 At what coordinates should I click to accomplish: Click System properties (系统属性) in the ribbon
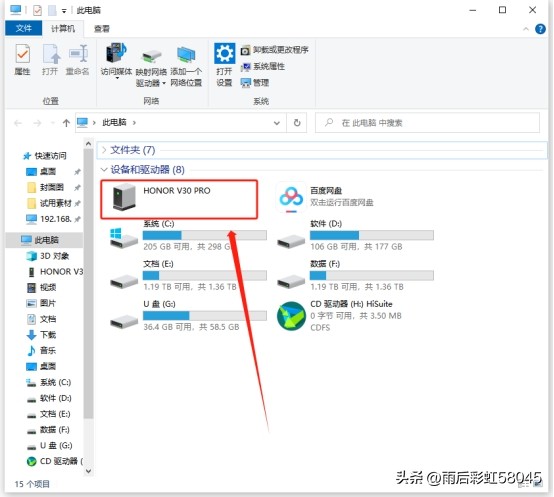click(263, 66)
